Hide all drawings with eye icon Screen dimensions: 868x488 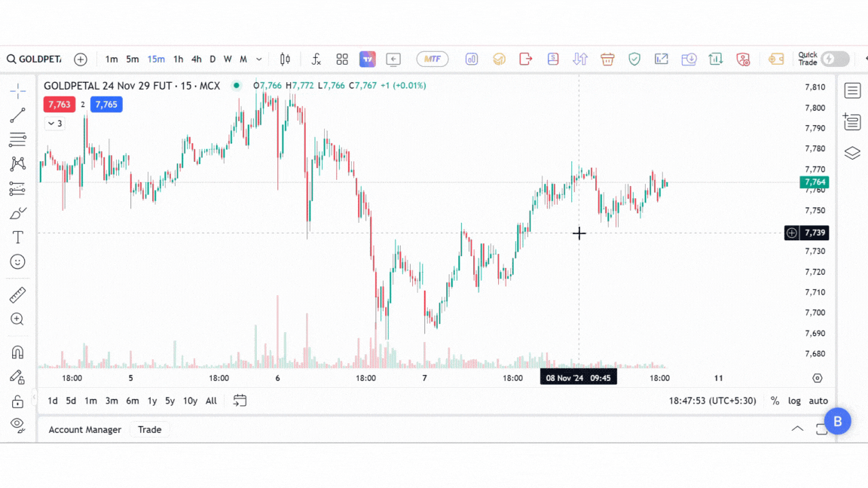click(17, 425)
